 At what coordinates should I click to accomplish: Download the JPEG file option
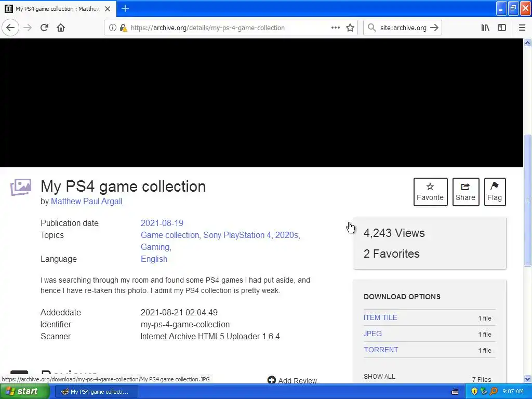coord(373,334)
